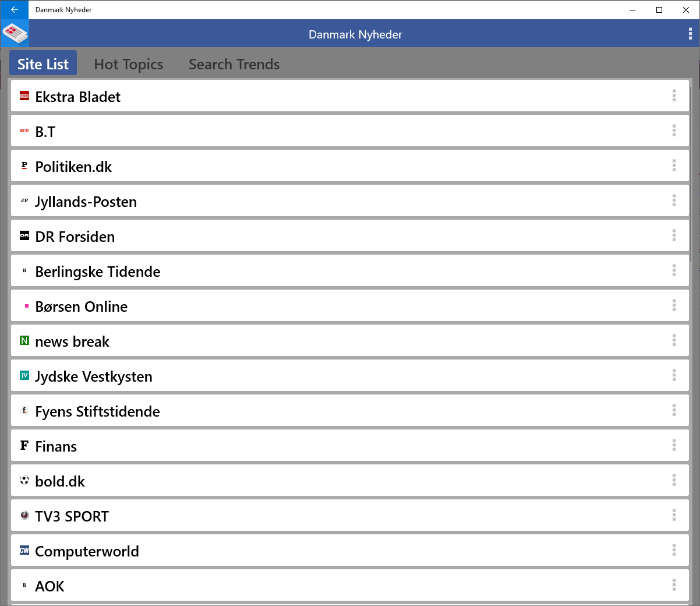
Task: Click the Fyens Stiftstidende favicon
Action: coord(24,410)
